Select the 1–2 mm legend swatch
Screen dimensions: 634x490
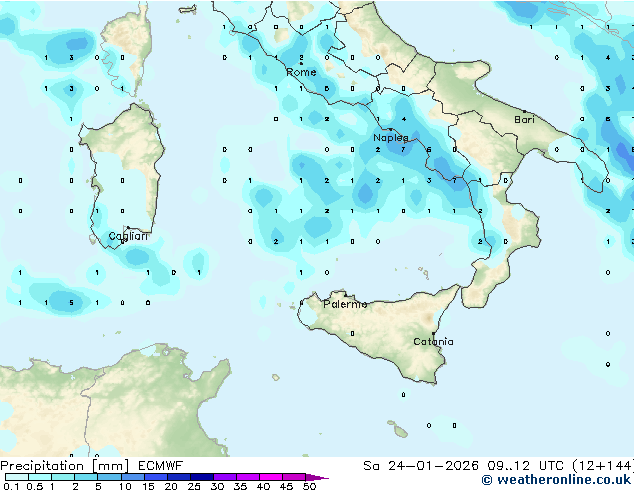coord(63,477)
